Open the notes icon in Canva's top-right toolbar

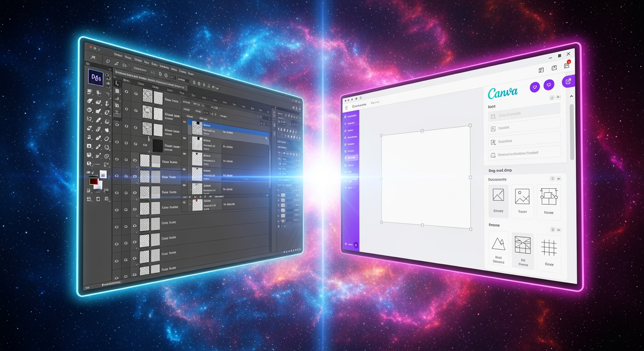click(541, 70)
